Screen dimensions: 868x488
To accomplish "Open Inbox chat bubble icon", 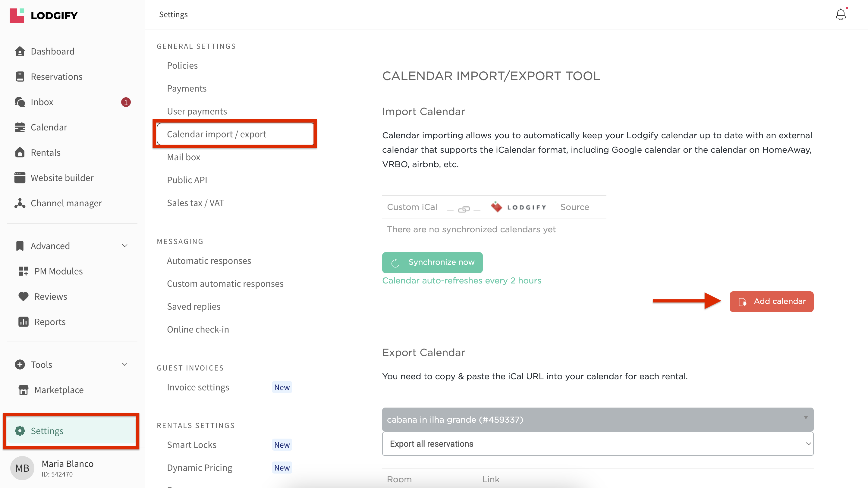I will coord(20,102).
